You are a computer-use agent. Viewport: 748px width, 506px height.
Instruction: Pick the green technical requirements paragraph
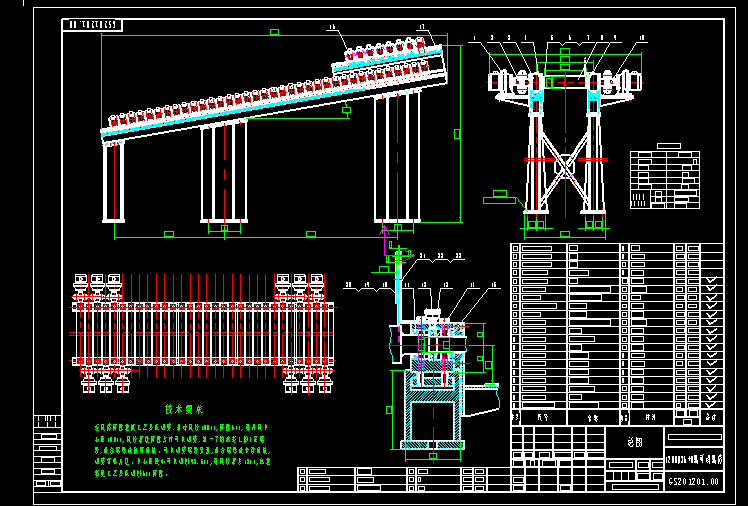pyautogui.click(x=183, y=451)
